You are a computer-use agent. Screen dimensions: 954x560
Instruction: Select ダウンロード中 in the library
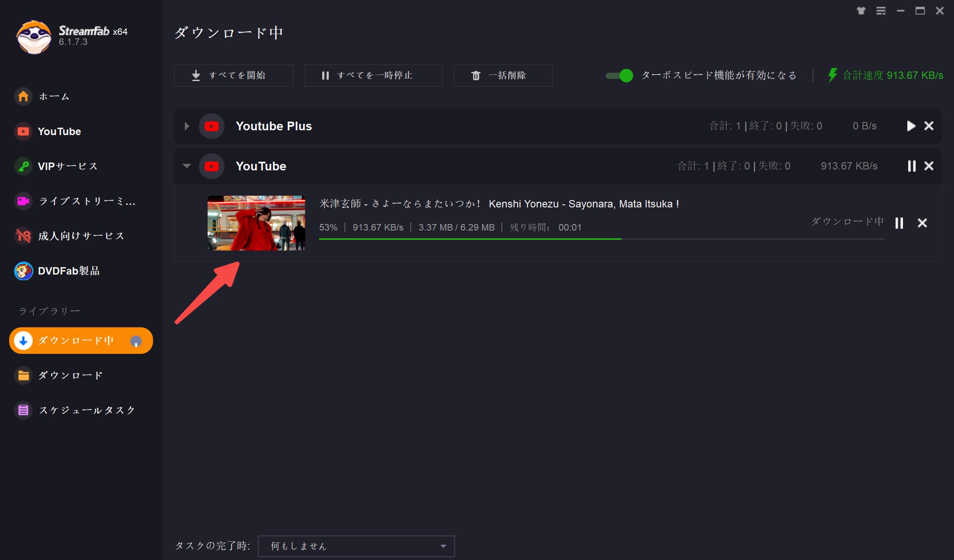pos(81,340)
